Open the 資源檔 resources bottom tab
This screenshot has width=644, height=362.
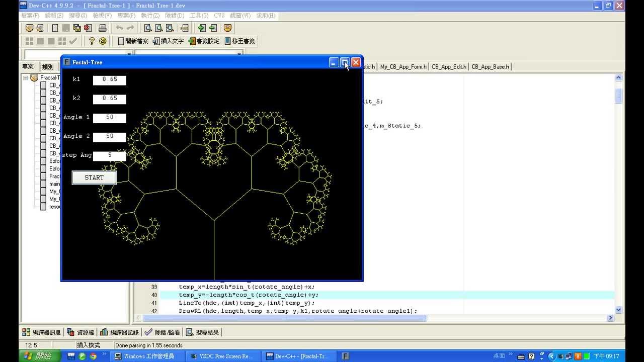pyautogui.click(x=80, y=332)
